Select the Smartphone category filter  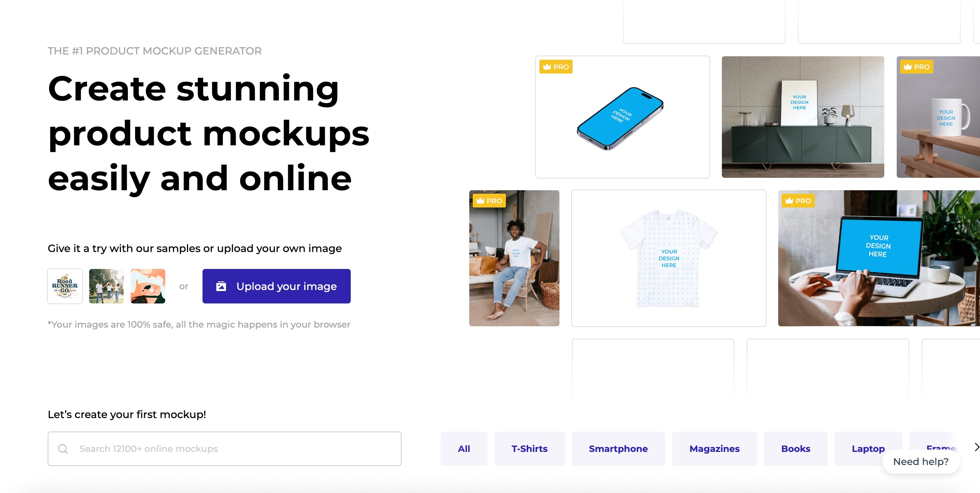618,449
